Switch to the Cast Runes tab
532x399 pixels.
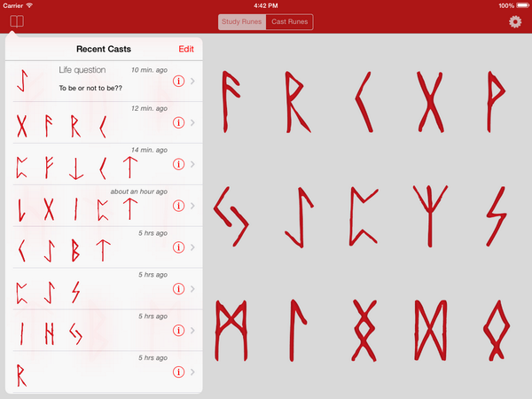tap(289, 21)
